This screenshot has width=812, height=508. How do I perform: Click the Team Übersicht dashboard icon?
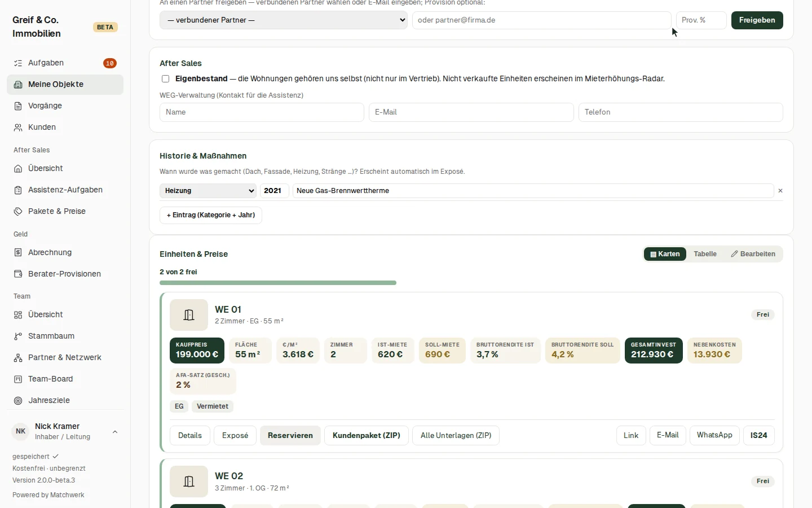tap(18, 315)
